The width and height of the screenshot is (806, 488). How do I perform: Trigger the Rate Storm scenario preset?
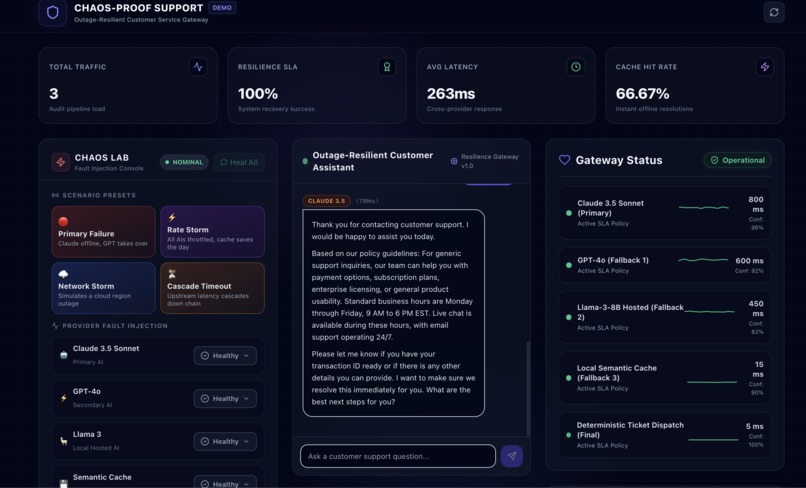click(x=212, y=231)
